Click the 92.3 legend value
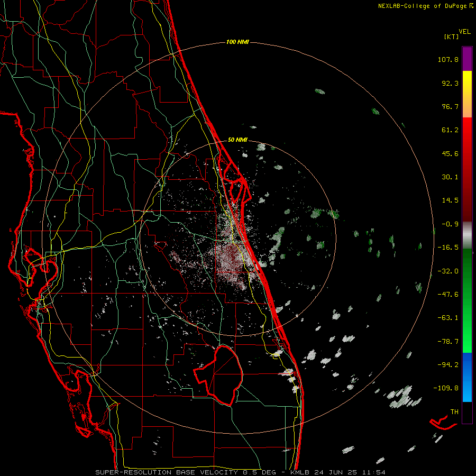Viewport: 476px width, 476px height. (450, 83)
